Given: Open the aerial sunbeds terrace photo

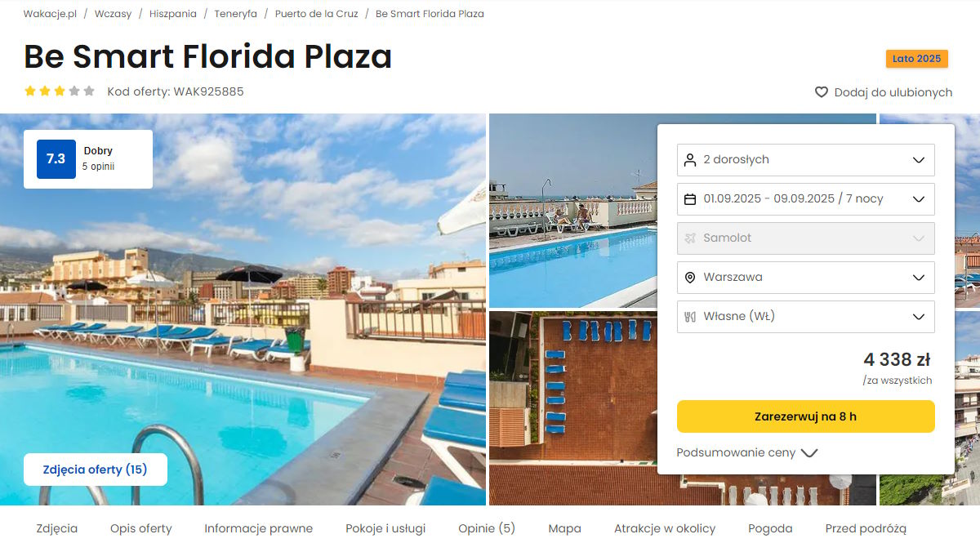Looking at the screenshot, I should click(x=572, y=408).
